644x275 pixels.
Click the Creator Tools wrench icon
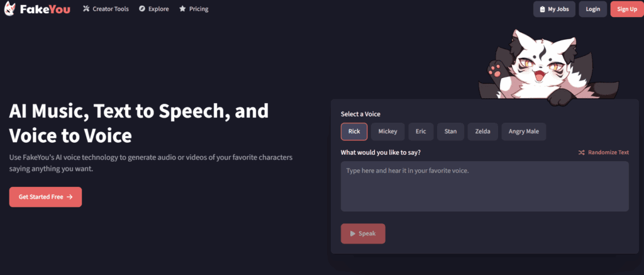pos(86,9)
